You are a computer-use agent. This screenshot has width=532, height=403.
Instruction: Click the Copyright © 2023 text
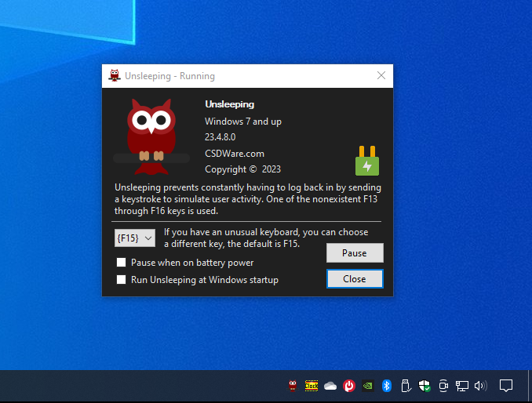coord(243,169)
